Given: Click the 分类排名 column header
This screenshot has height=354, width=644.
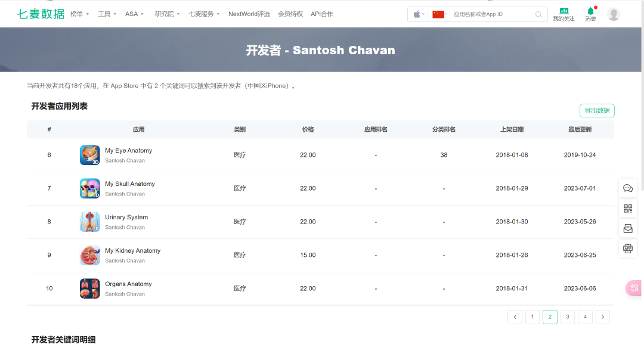Looking at the screenshot, I should coord(444,129).
